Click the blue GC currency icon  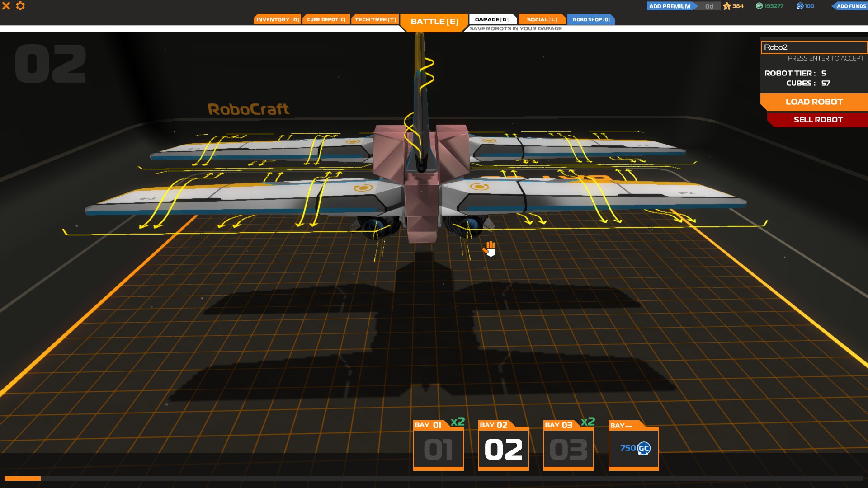coord(800,6)
